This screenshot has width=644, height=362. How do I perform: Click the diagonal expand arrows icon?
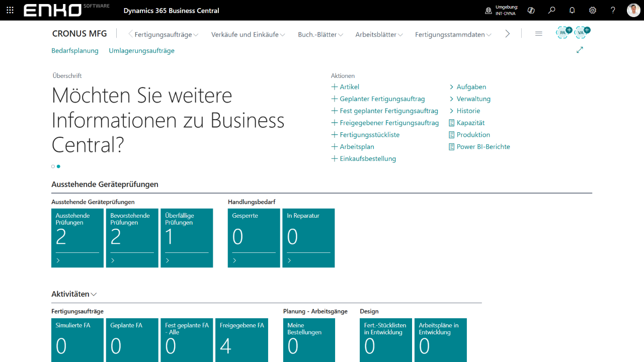click(580, 50)
